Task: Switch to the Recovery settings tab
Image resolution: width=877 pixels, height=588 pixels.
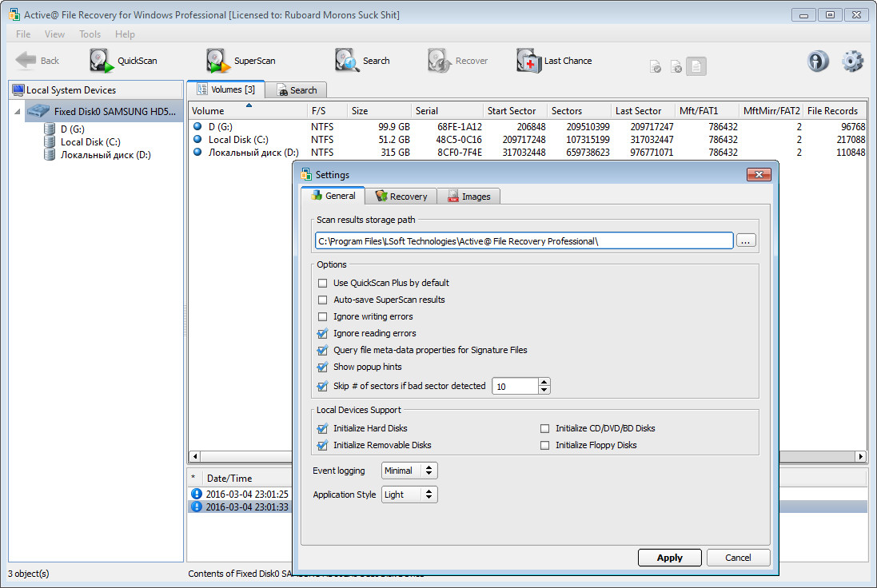Action: (x=401, y=197)
